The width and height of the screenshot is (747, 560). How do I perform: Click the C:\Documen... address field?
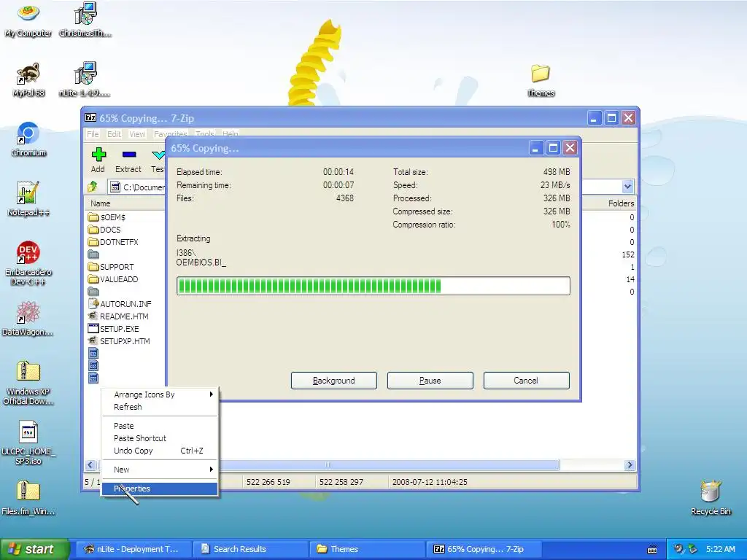[137, 187]
